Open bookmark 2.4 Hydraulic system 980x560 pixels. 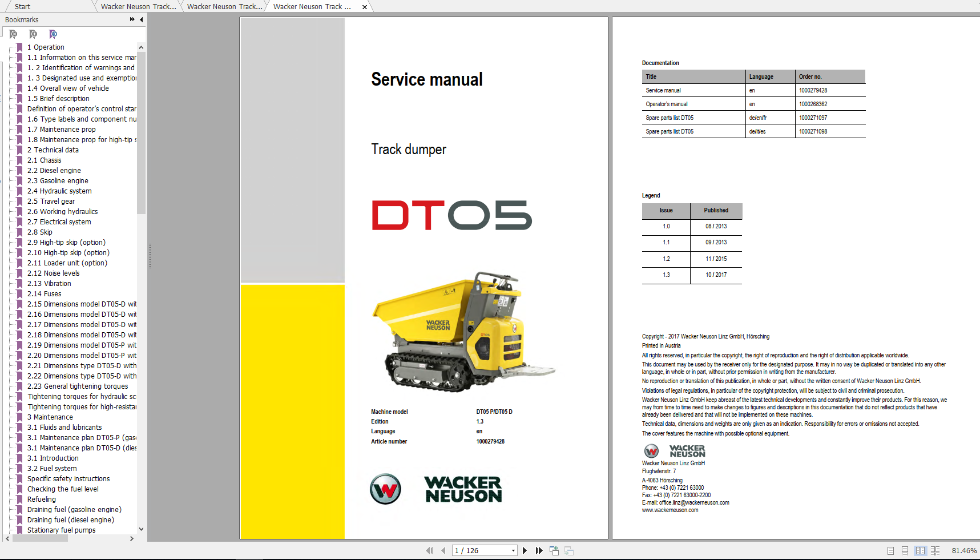click(x=59, y=191)
